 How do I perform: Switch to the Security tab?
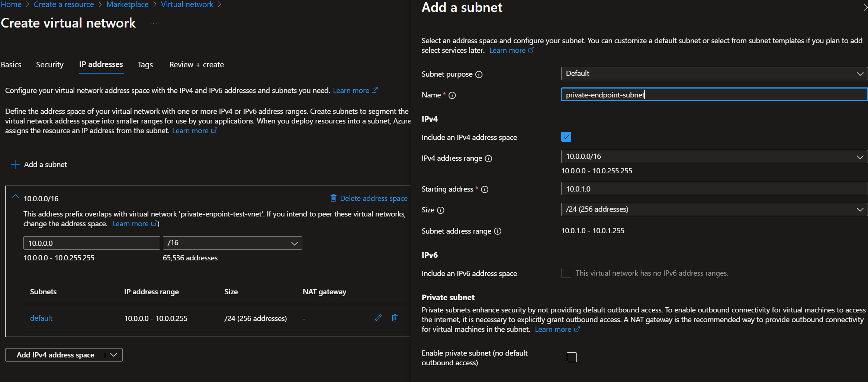(x=50, y=65)
